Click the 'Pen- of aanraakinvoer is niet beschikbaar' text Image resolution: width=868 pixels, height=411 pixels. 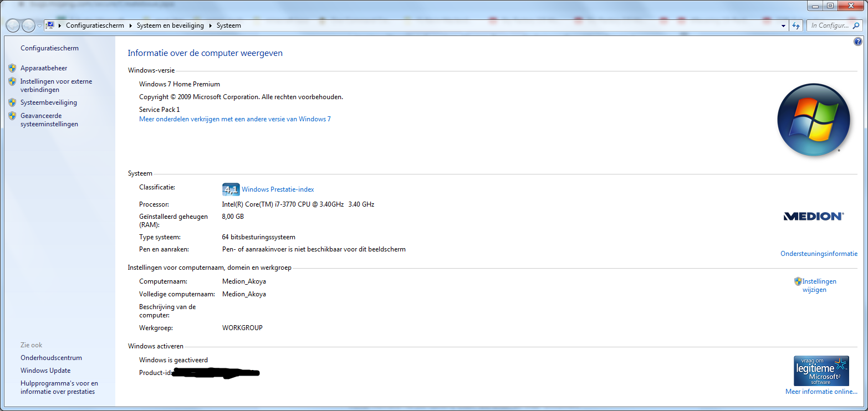point(314,249)
